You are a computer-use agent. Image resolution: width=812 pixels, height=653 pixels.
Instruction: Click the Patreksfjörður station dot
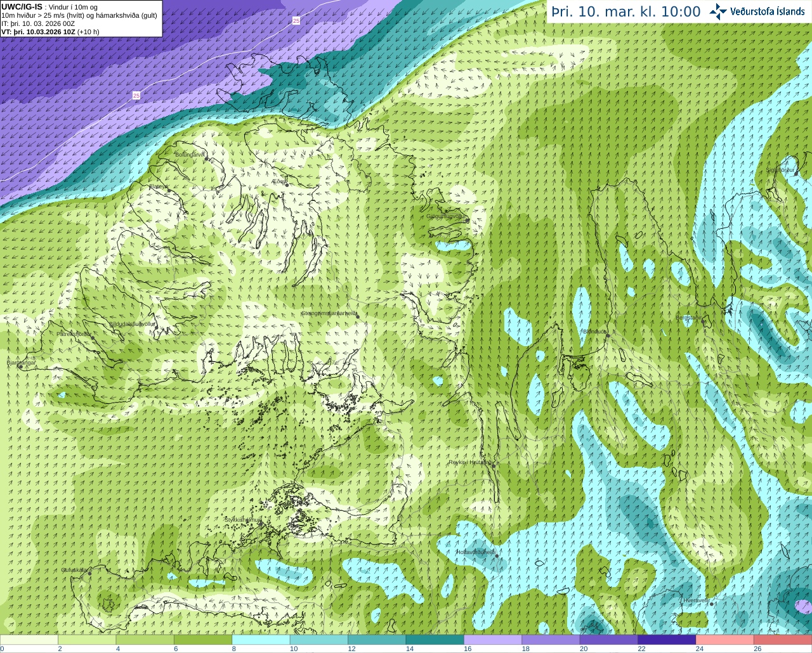[x=93, y=338]
